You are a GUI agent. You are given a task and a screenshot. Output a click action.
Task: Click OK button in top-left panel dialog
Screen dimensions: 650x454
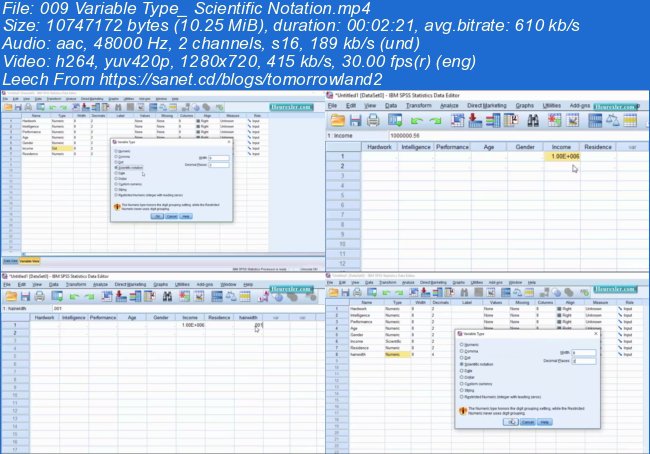pyautogui.click(x=157, y=216)
